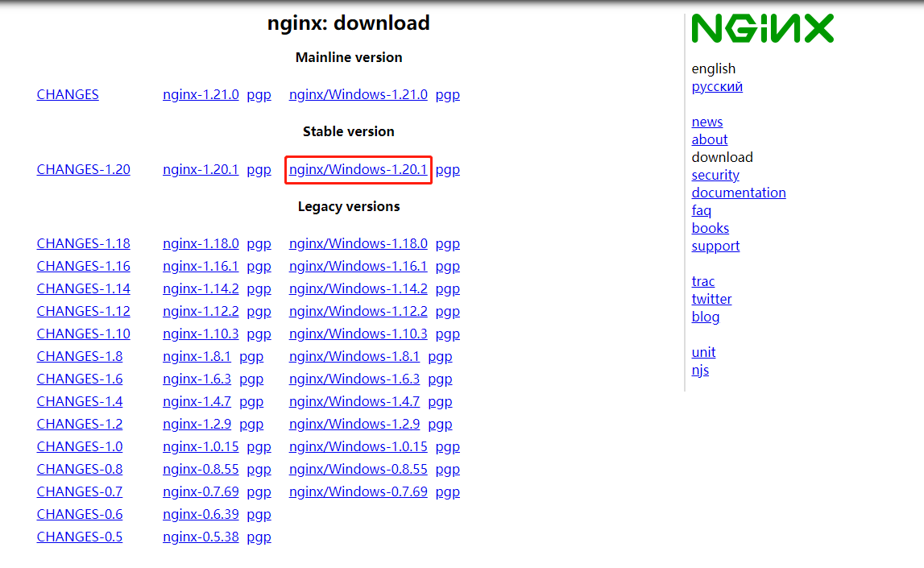
Task: Download nginx/Windows-1.14.2
Action: (358, 288)
